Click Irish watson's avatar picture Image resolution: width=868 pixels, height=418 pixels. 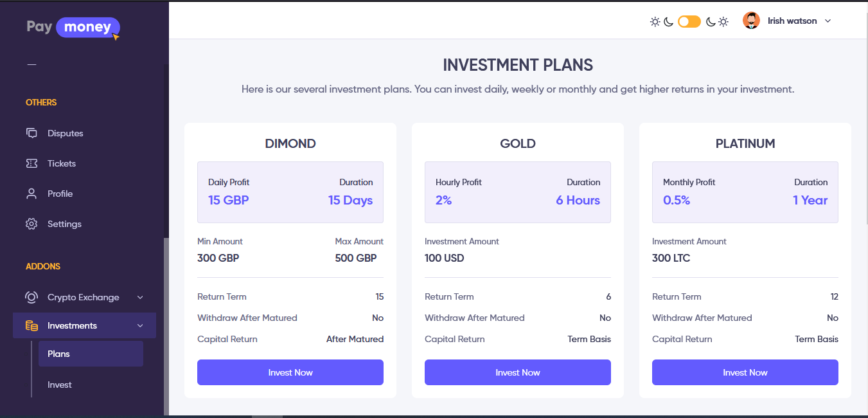[x=751, y=21]
